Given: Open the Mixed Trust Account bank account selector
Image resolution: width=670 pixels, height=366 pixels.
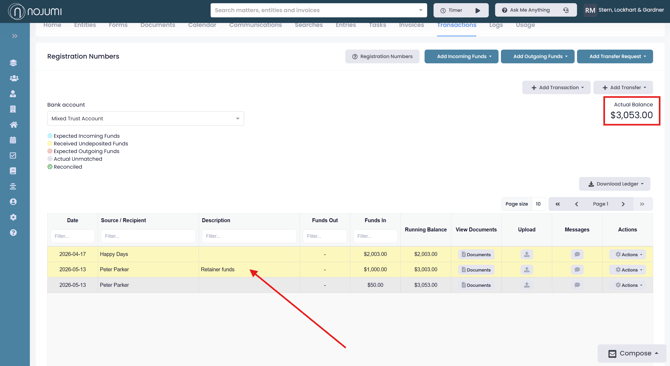Looking at the screenshot, I should click(x=145, y=119).
